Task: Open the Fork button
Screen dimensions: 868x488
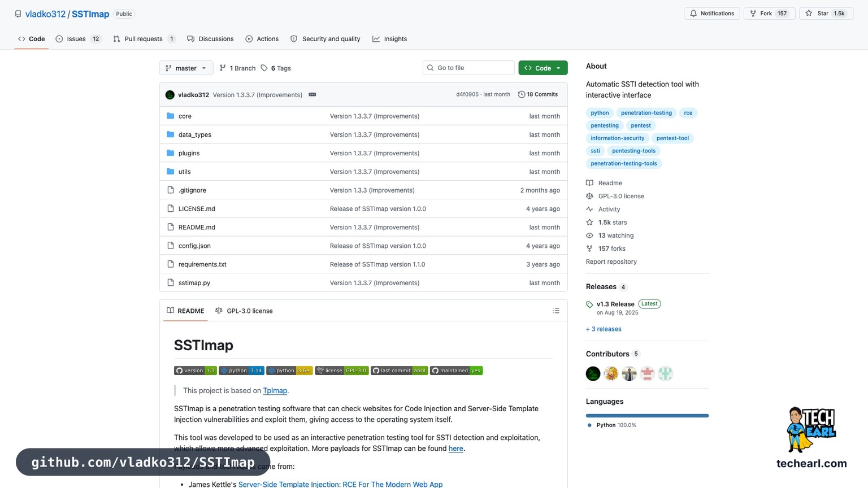Action: [x=769, y=14]
